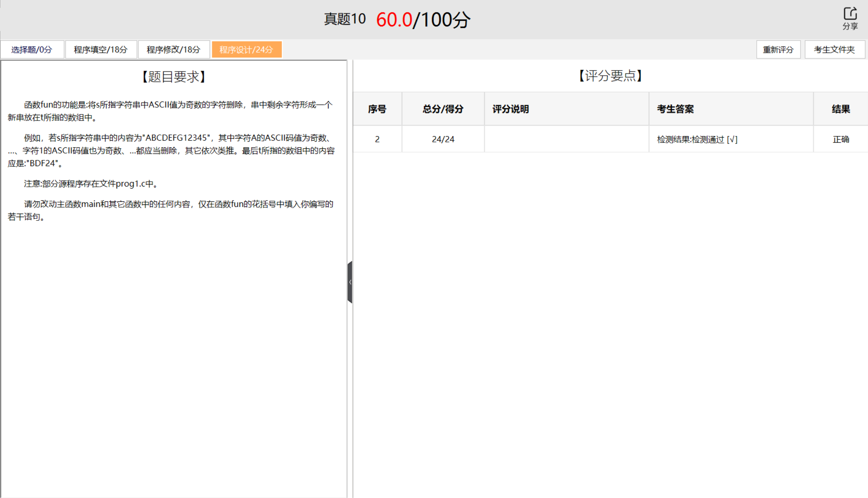Click the 真题10 exam title
This screenshot has width=868, height=498.
(x=344, y=19)
